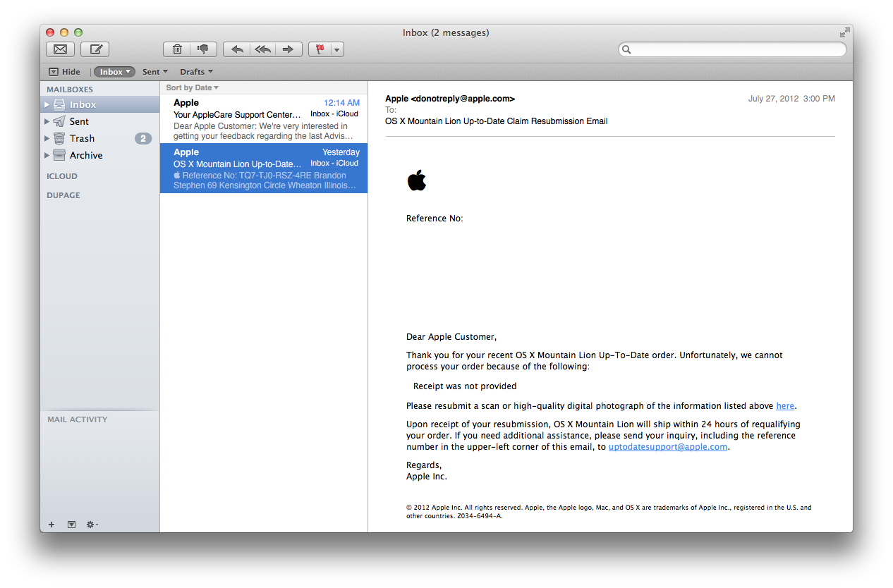Open the Sort by Date dropdown

point(192,87)
